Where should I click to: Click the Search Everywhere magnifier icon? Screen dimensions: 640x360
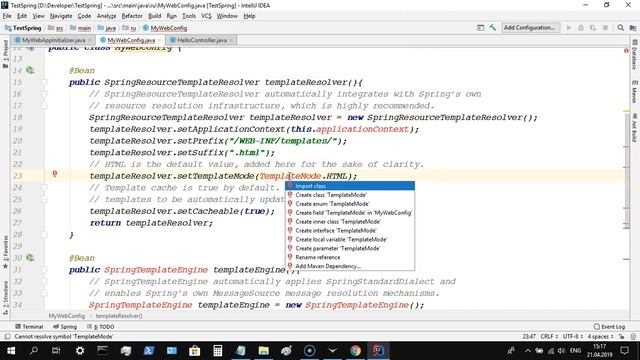coord(620,28)
